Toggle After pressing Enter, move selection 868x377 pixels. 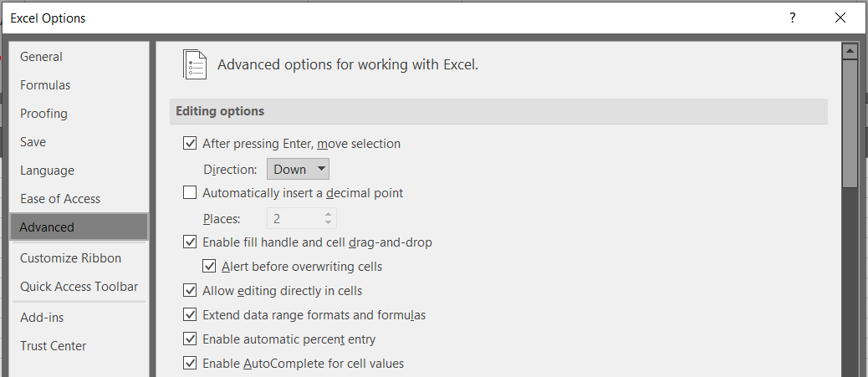pos(190,144)
